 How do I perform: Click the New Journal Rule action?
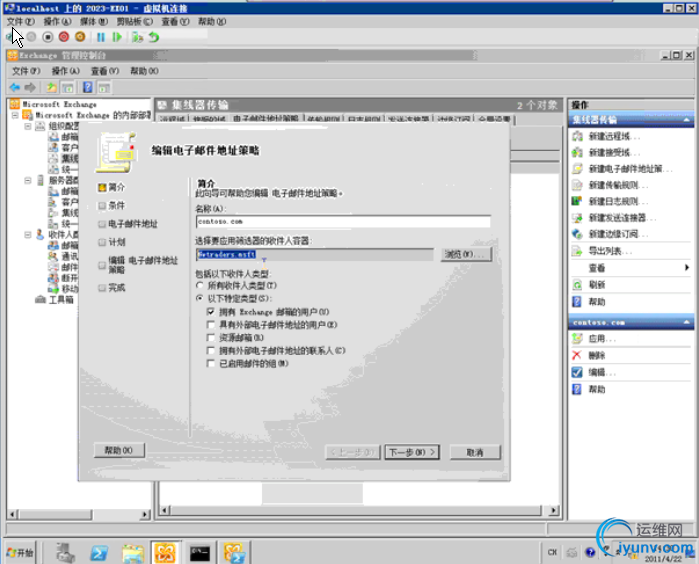point(611,201)
